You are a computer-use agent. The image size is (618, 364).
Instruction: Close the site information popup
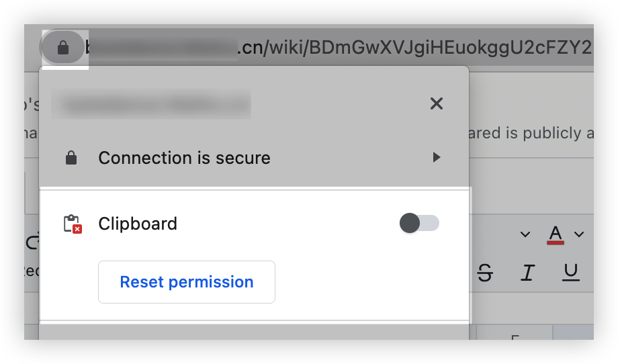tap(437, 103)
